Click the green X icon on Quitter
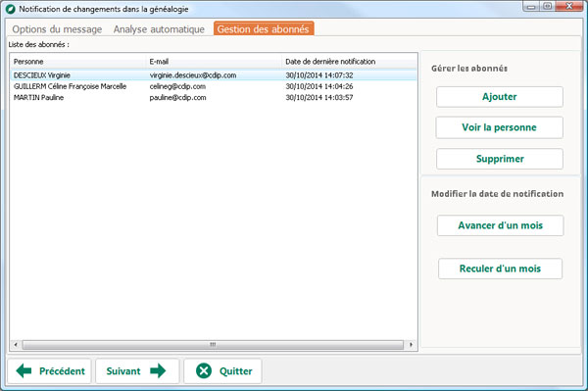Screen dimensions: 588x391 tap(204, 370)
